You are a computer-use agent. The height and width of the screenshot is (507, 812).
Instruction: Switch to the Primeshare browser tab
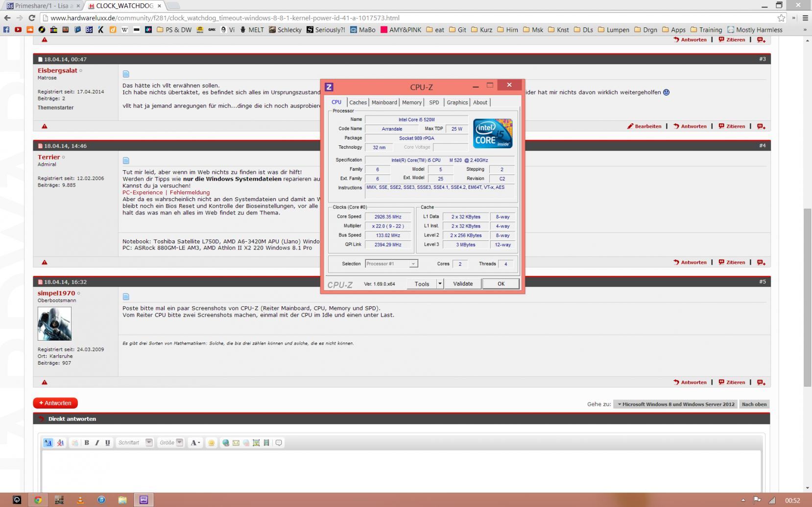(x=43, y=6)
